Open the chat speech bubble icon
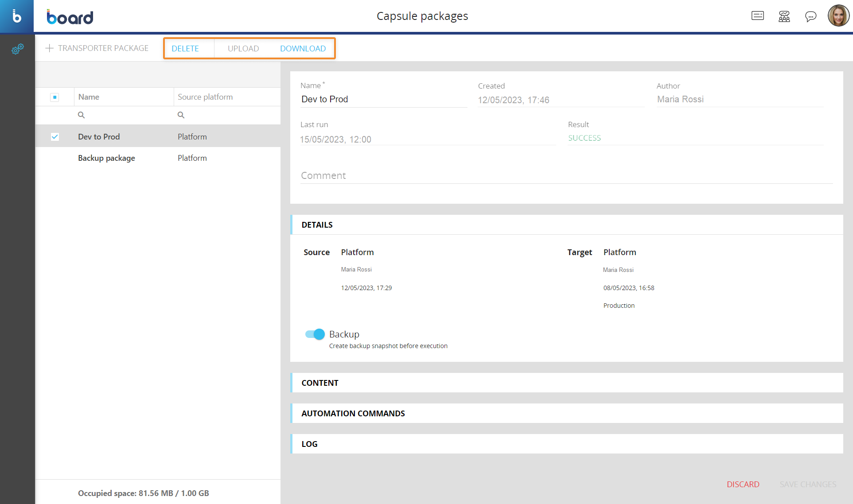Viewport: 853px width, 504px height. pos(810,16)
